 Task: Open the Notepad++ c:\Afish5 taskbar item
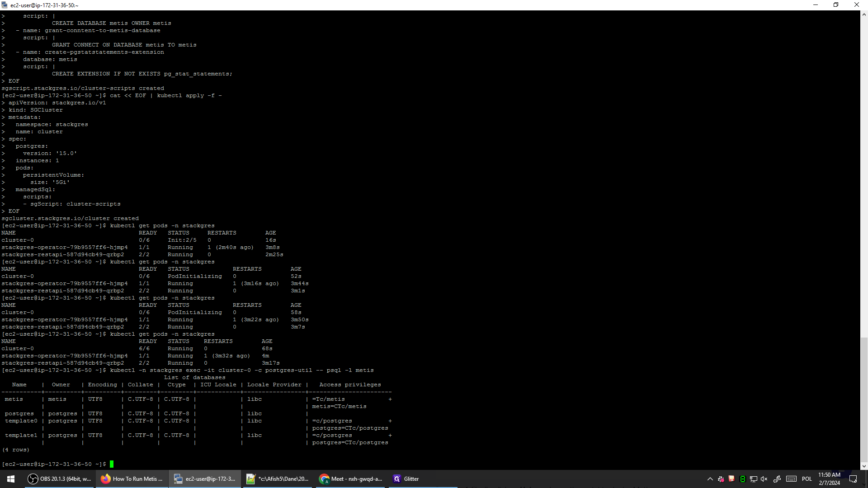[x=277, y=479]
